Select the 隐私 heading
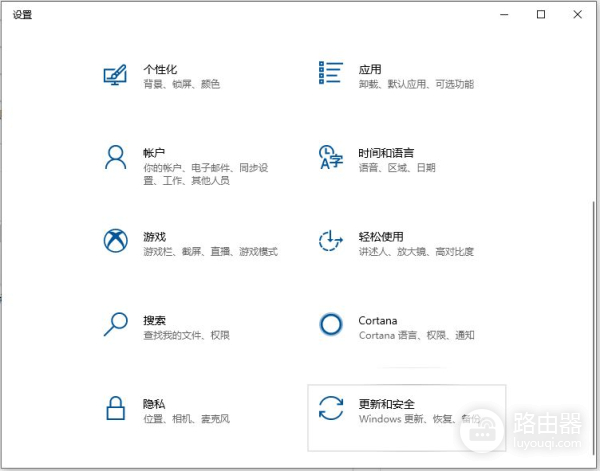This screenshot has width=600, height=471. coord(154,404)
